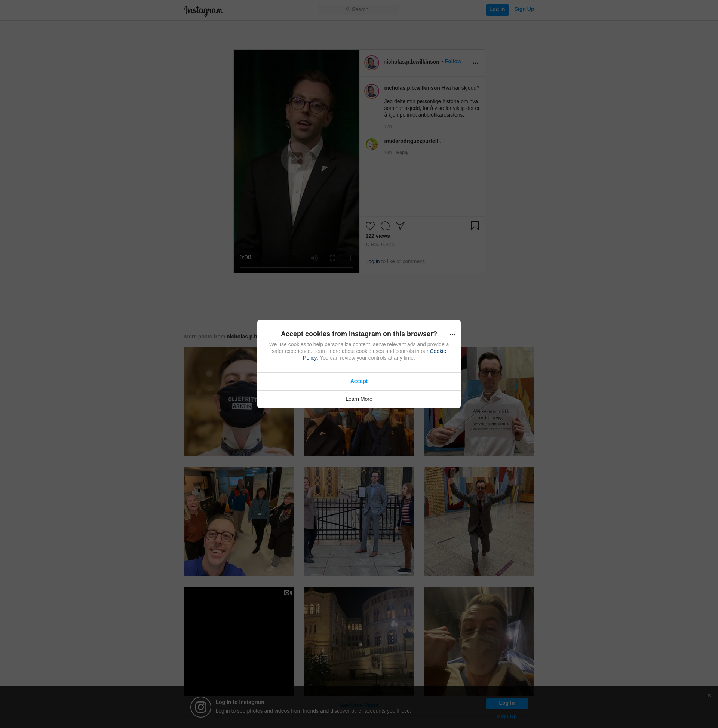Open the iraidarodriguezpurtell username link
Image resolution: width=718 pixels, height=728 pixels.
411,141
